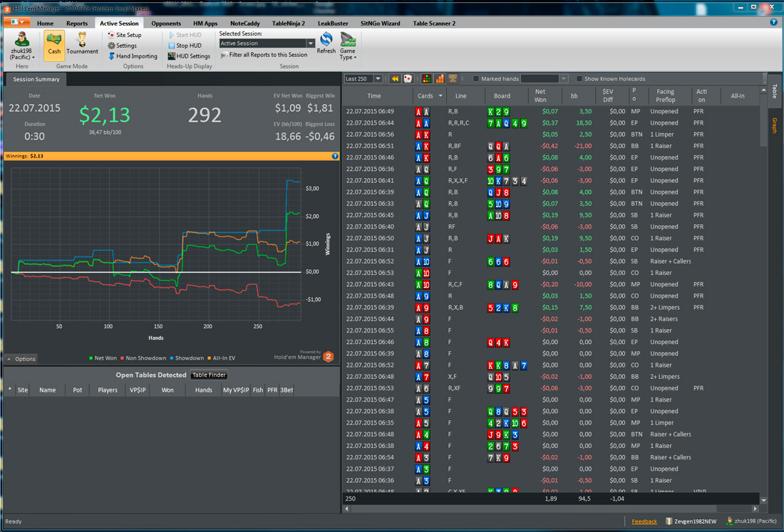Image resolution: width=784 pixels, height=532 pixels.
Task: Click Stop HUD
Action: [185, 46]
